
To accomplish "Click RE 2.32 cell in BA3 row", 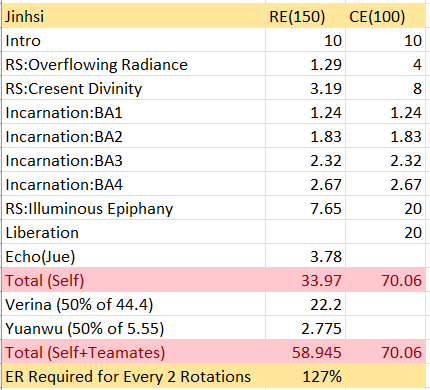I will (306, 160).
